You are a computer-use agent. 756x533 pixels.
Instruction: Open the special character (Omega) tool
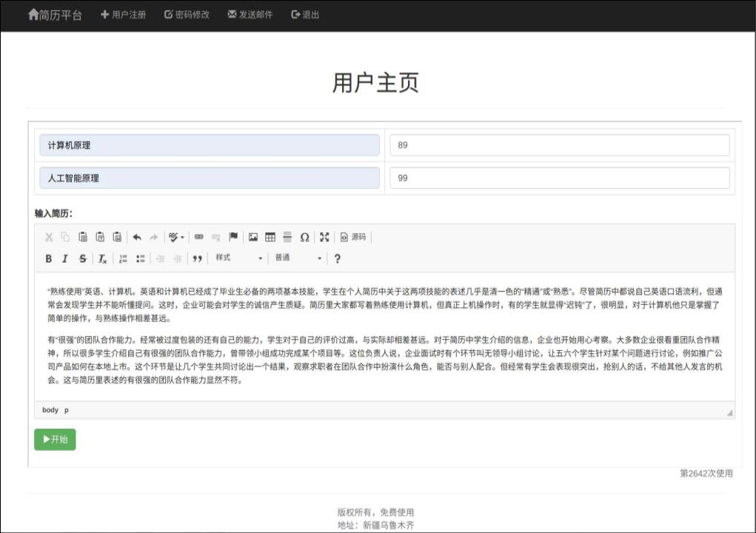tap(304, 237)
